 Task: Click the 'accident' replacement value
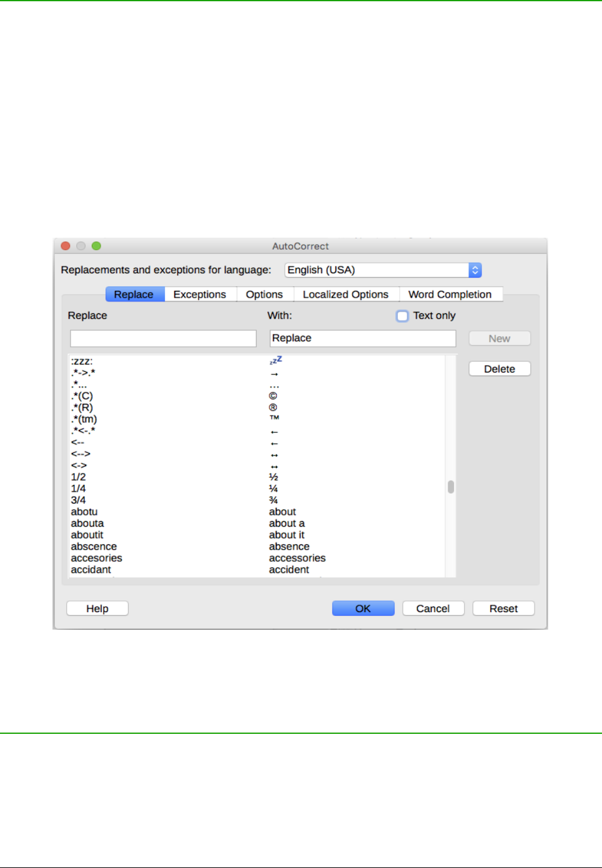(289, 570)
